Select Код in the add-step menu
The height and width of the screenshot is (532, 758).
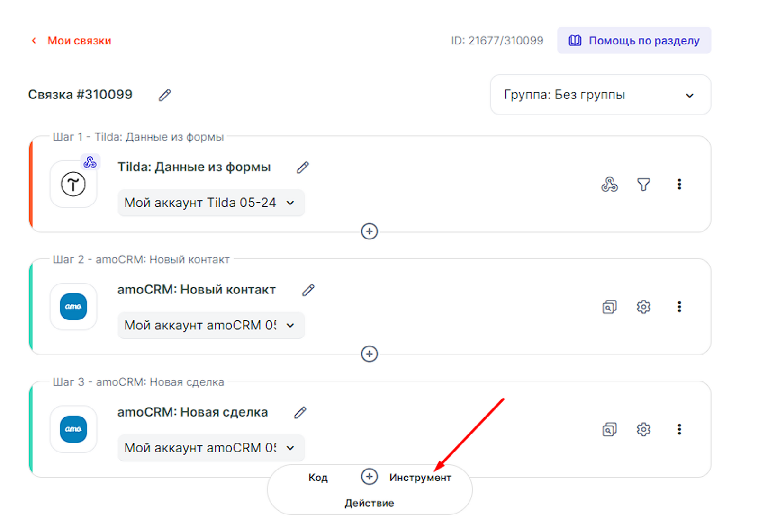click(x=318, y=478)
